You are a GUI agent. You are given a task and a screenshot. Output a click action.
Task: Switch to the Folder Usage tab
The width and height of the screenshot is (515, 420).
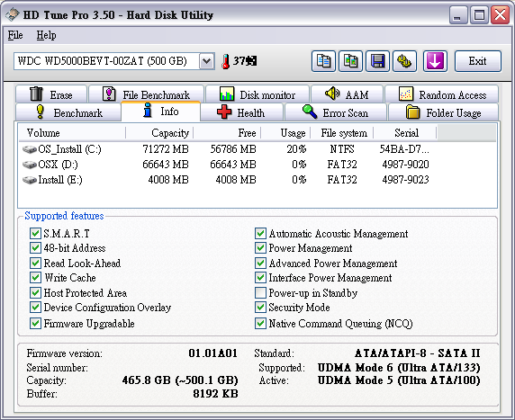pos(443,112)
